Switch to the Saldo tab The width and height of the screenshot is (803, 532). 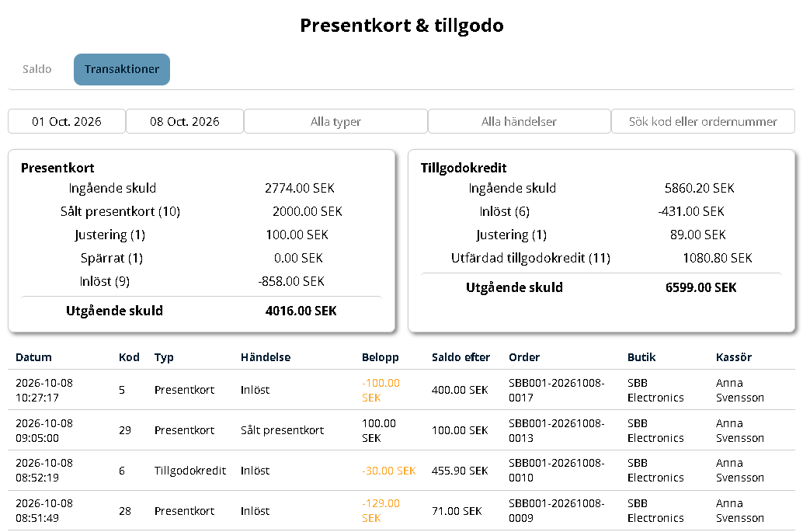[x=36, y=69]
